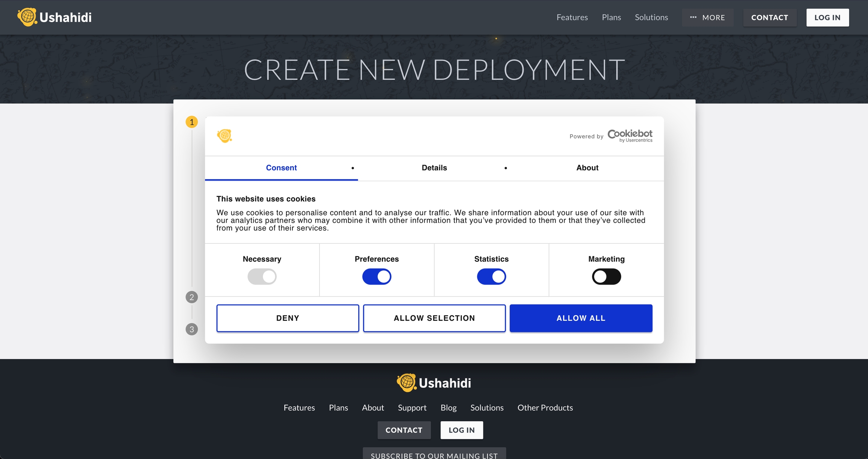
Task: Disable the Preferences cookies toggle
Action: 377,276
